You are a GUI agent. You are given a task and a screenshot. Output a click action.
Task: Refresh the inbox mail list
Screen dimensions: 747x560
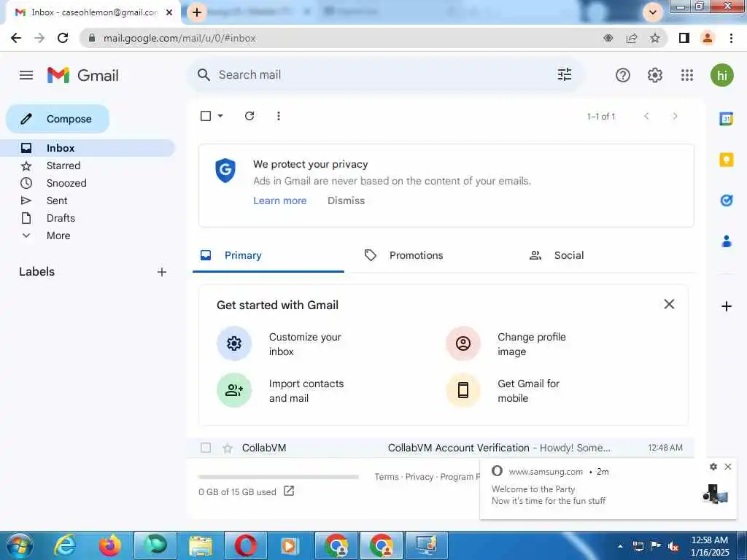[249, 116]
